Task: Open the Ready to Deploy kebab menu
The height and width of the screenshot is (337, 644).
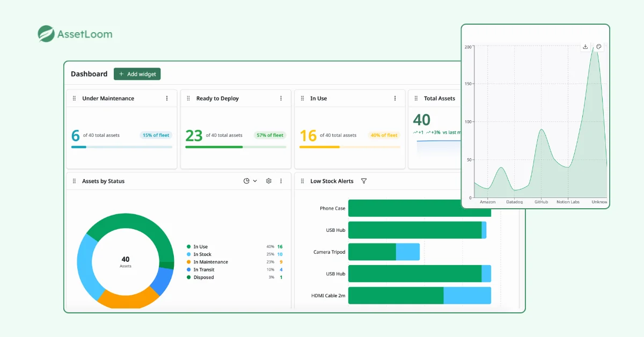Action: 281,98
